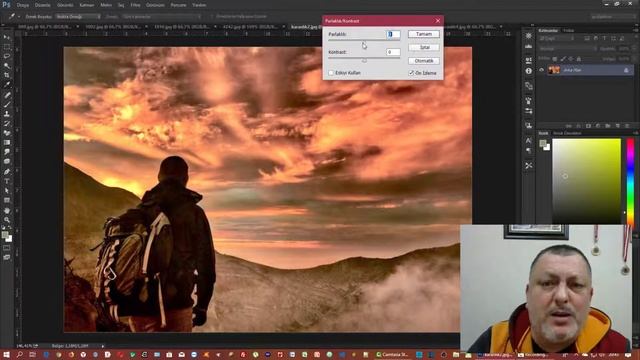
Task: Close the Parlaklık/Kontrast dialog
Action: click(438, 20)
